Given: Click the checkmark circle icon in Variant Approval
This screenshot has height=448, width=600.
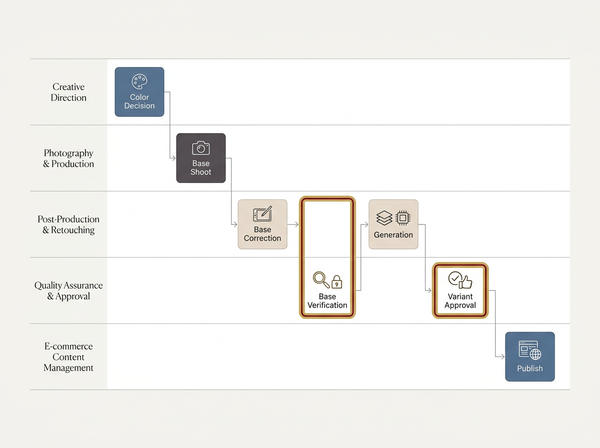Looking at the screenshot, I should pyautogui.click(x=455, y=278).
